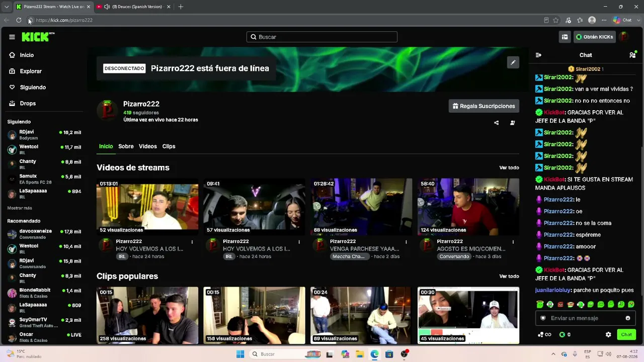Play the 00:30 popular clip
Viewport: 644px width, 362px height.
click(x=468, y=315)
